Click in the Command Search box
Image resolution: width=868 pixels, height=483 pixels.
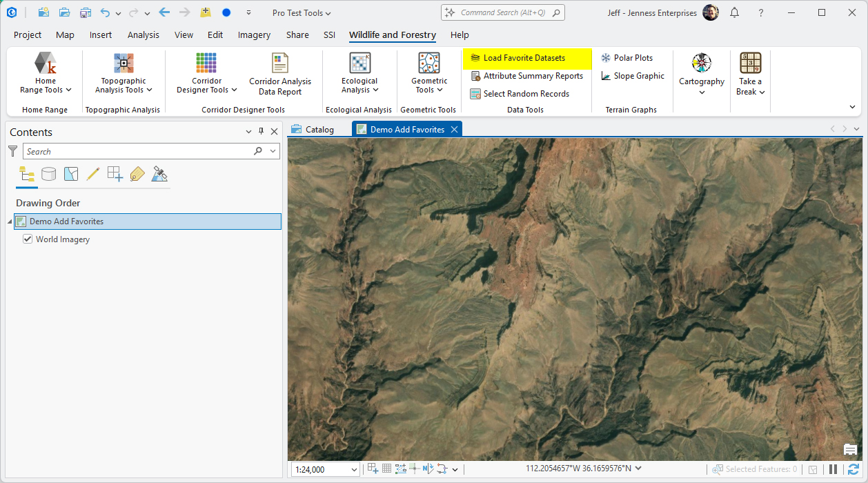[503, 12]
